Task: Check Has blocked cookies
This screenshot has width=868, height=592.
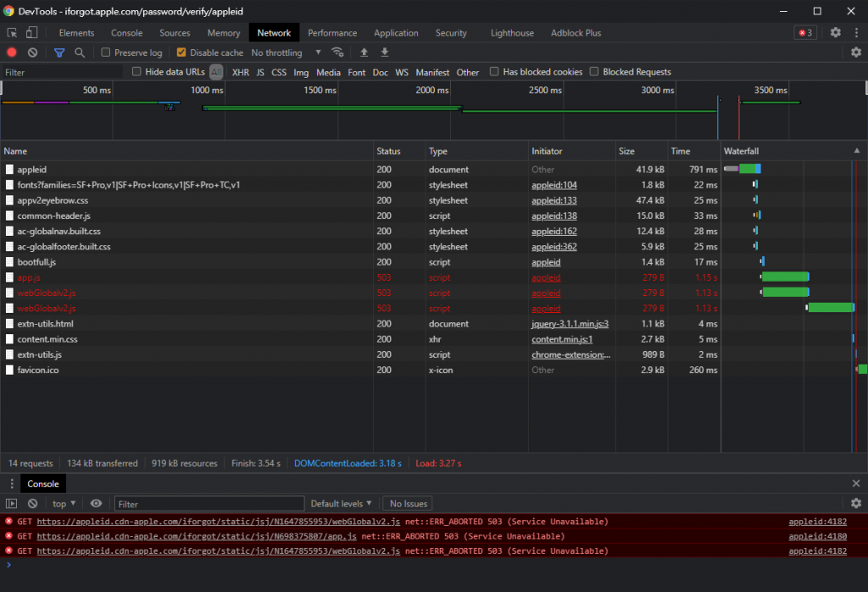Action: (x=494, y=71)
